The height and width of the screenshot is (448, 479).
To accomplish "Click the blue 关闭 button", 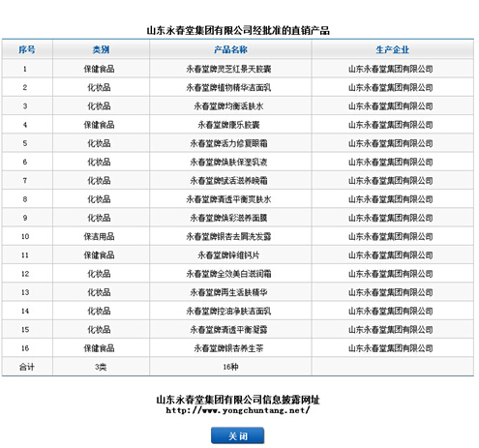I will tap(237, 435).
